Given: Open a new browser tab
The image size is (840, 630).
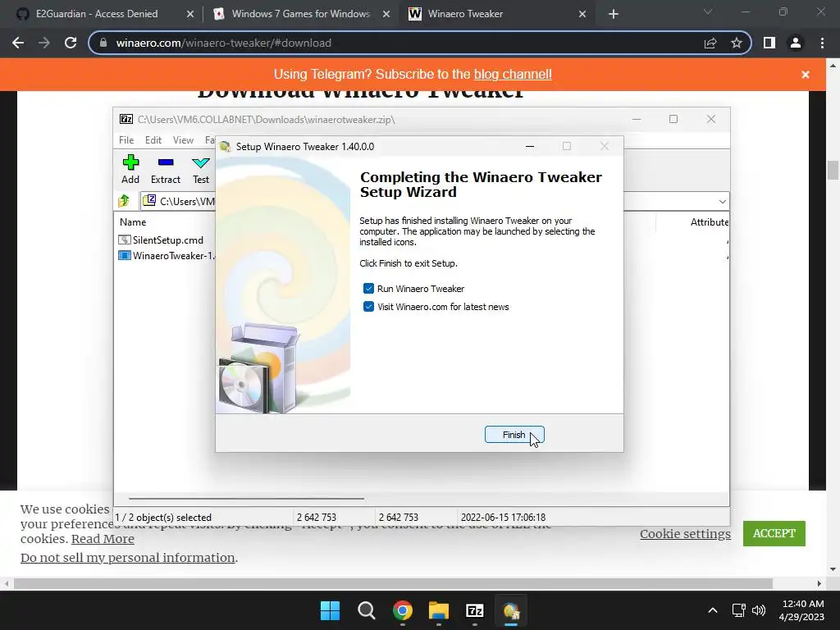Looking at the screenshot, I should (x=614, y=15).
